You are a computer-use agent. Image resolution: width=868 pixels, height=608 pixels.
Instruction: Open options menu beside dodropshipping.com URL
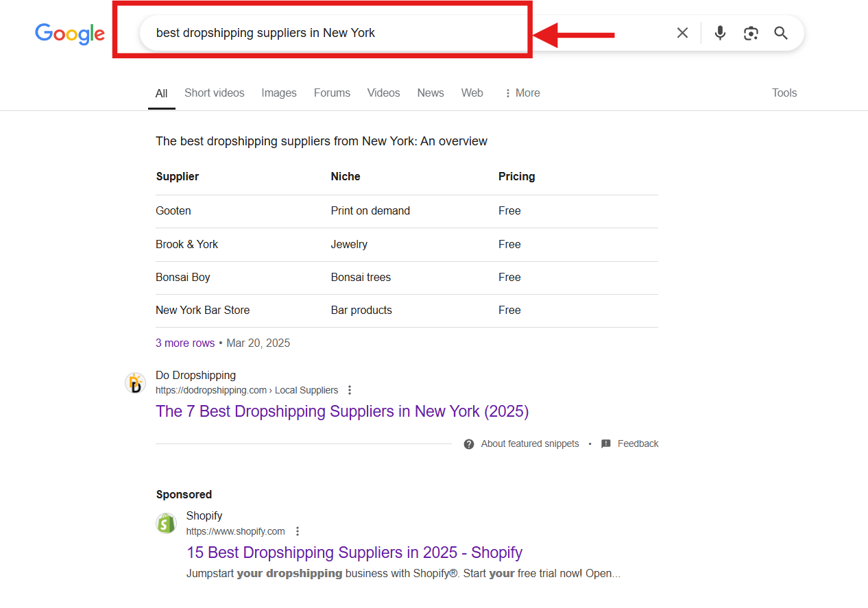pyautogui.click(x=350, y=390)
